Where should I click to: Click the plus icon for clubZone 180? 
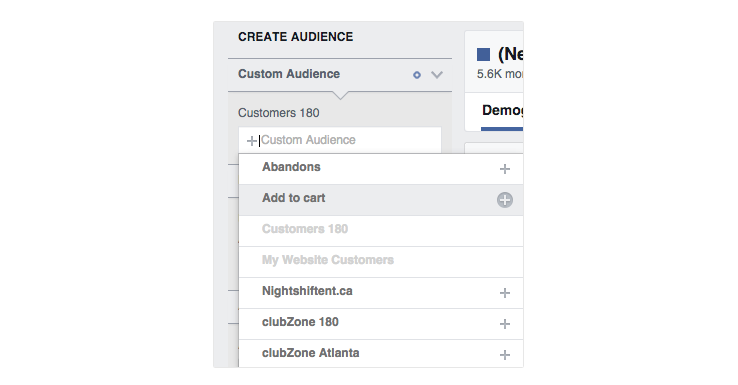click(x=505, y=324)
